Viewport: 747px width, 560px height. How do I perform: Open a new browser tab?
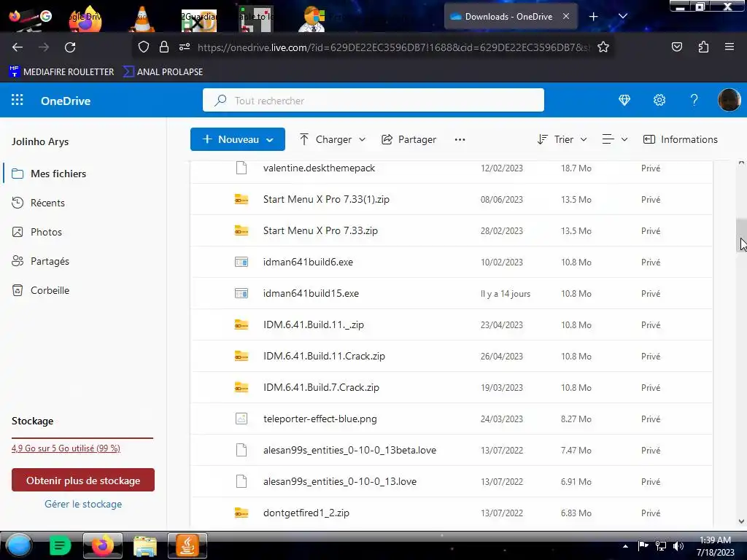tap(593, 17)
